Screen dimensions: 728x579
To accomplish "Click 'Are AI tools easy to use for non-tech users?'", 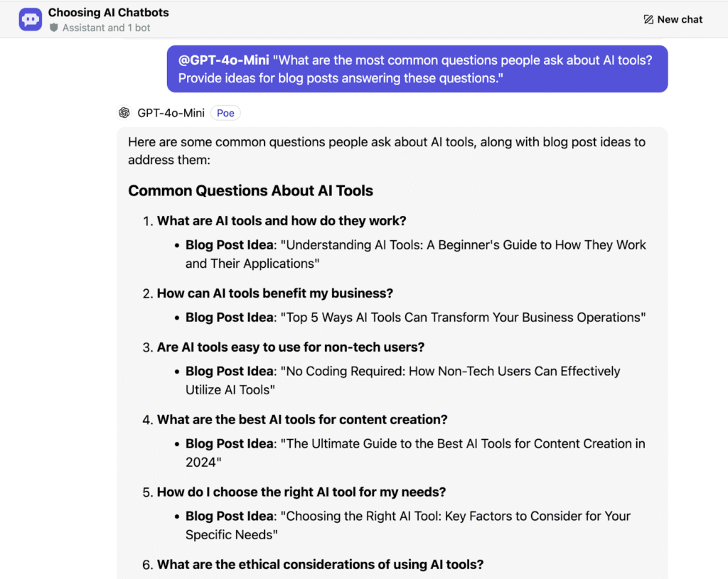I will coord(291,347).
